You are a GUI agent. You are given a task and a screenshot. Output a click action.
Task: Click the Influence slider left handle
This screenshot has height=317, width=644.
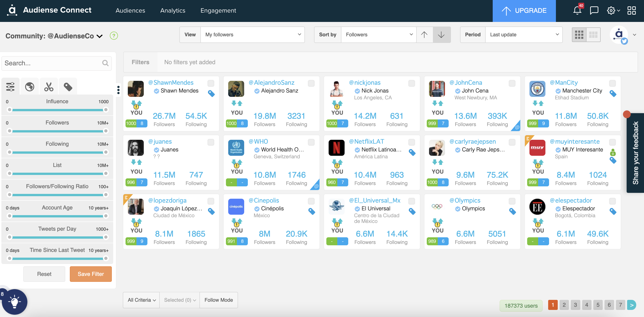coord(10,110)
